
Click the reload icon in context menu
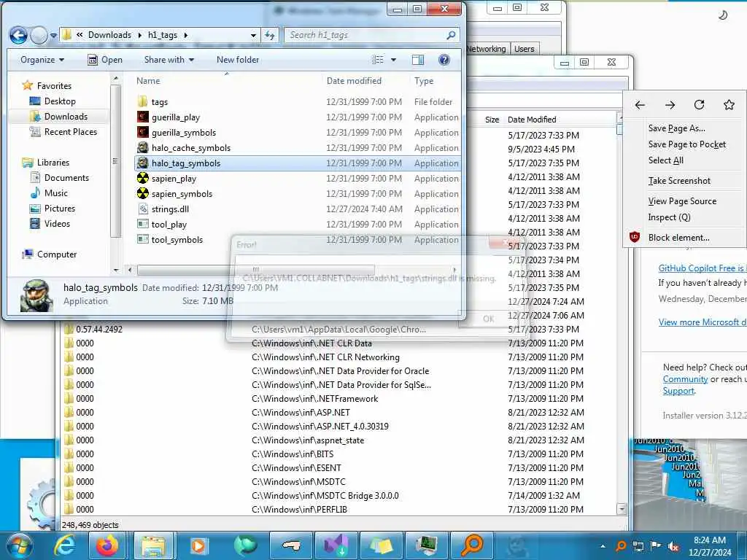699,105
